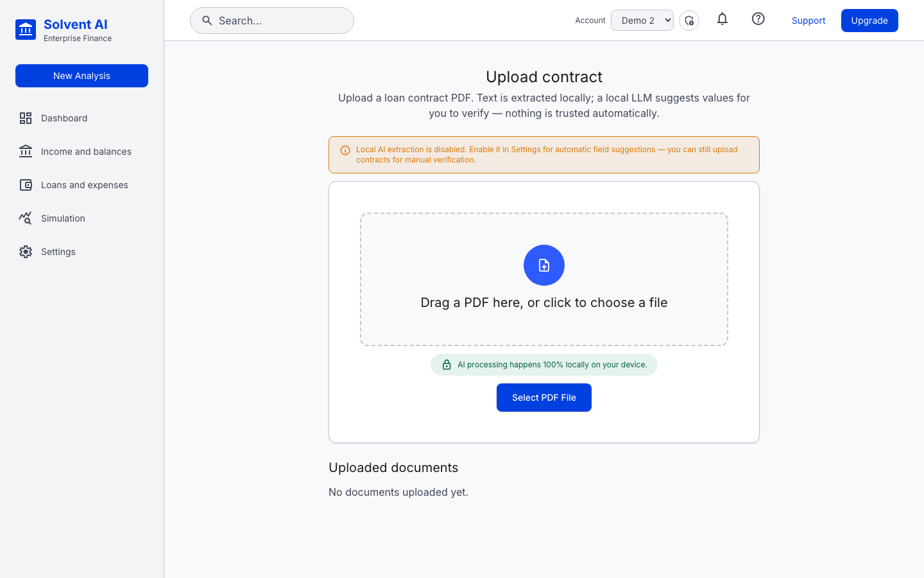
Task: Open the Settings page
Action: tap(81, 252)
